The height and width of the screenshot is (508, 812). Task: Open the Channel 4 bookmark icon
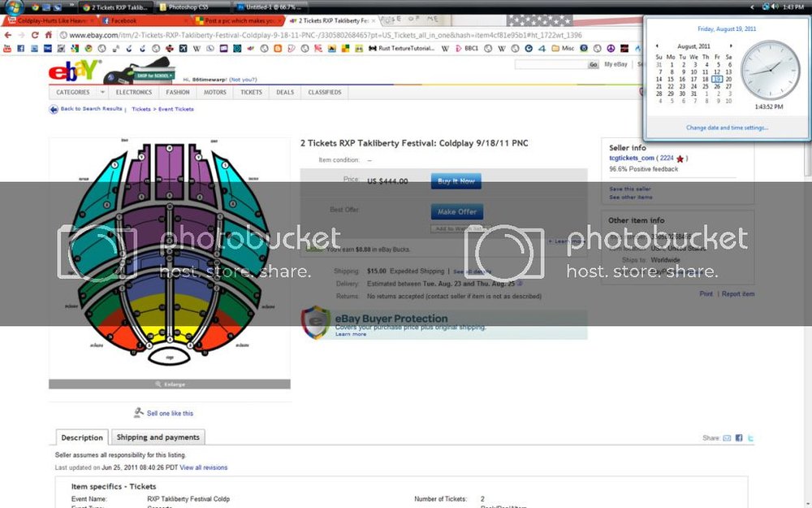542,48
